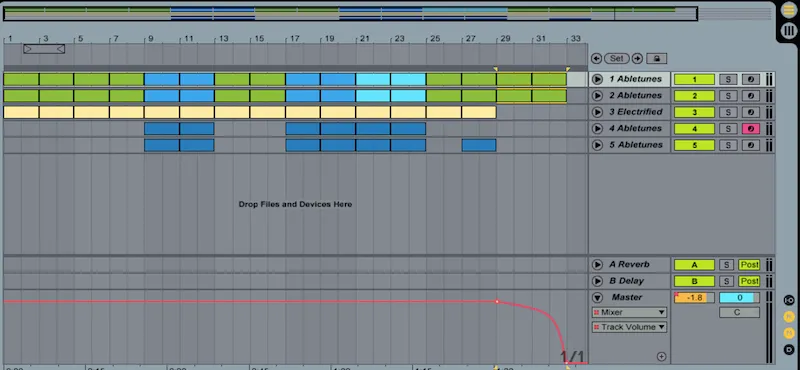Jump to the next locator arrow
Viewport: 800px width, 370px height.
(x=637, y=59)
